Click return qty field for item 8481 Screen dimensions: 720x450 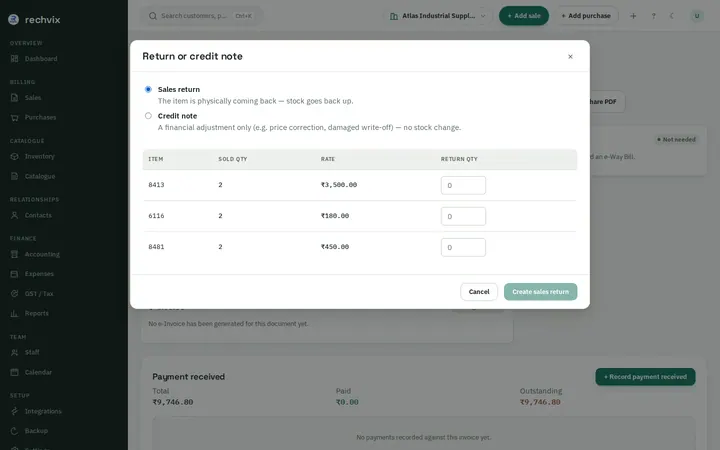click(x=463, y=248)
